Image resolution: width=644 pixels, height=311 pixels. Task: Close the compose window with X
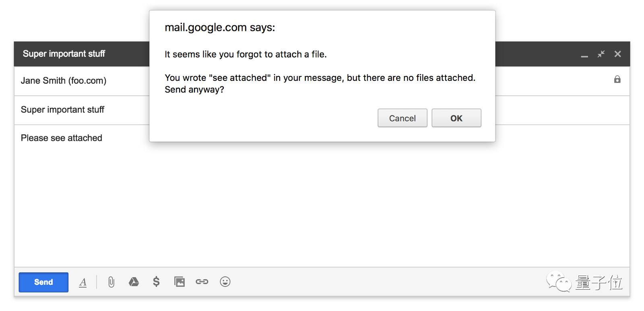coord(618,54)
